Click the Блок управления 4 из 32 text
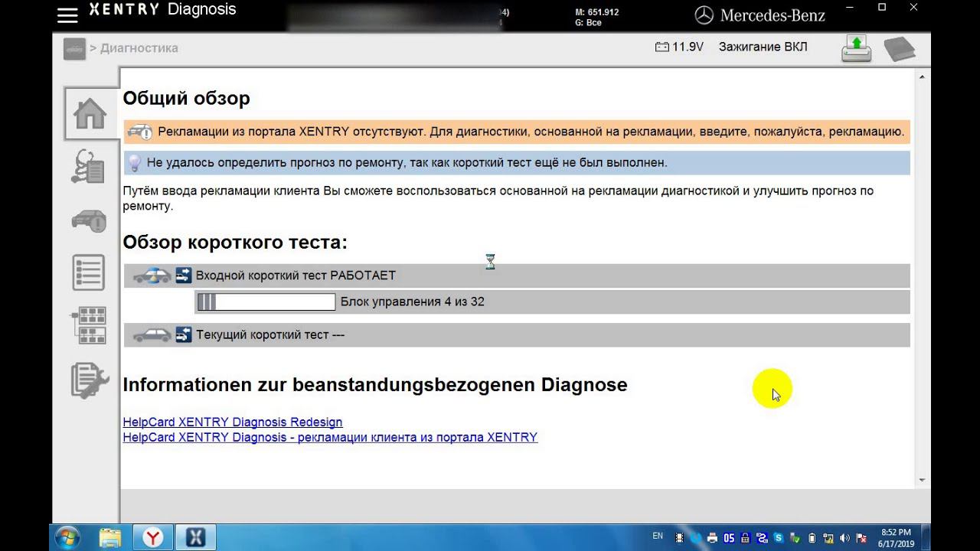This screenshot has height=551, width=980. [413, 302]
